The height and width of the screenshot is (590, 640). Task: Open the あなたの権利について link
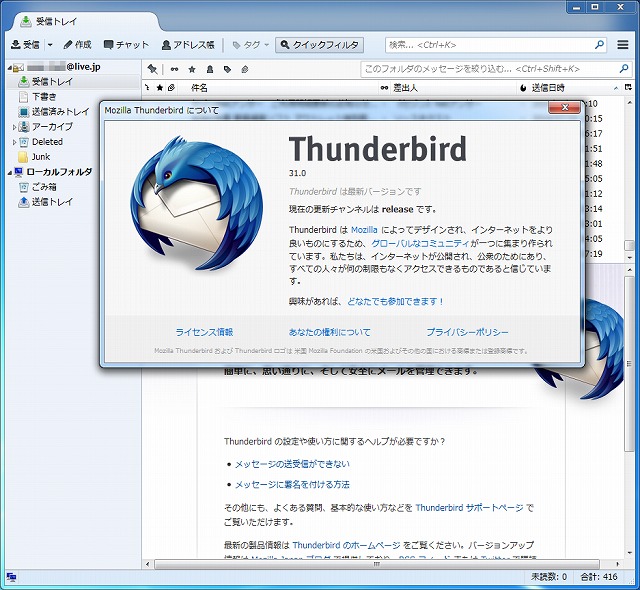329,332
